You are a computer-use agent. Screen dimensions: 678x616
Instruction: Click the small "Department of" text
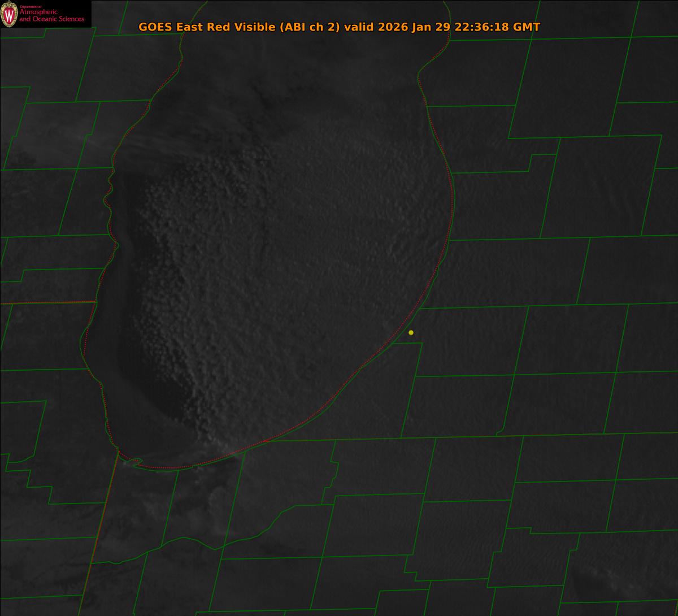(x=31, y=7)
